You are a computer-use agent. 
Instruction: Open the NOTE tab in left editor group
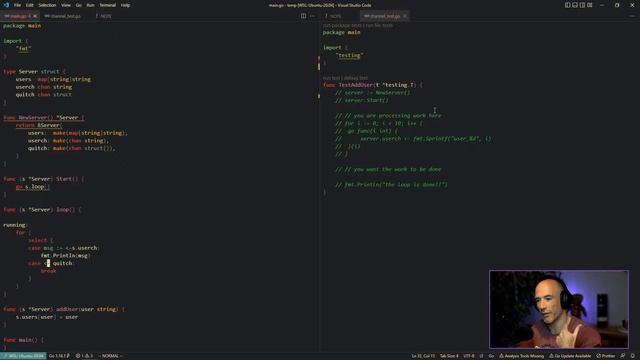(104, 16)
